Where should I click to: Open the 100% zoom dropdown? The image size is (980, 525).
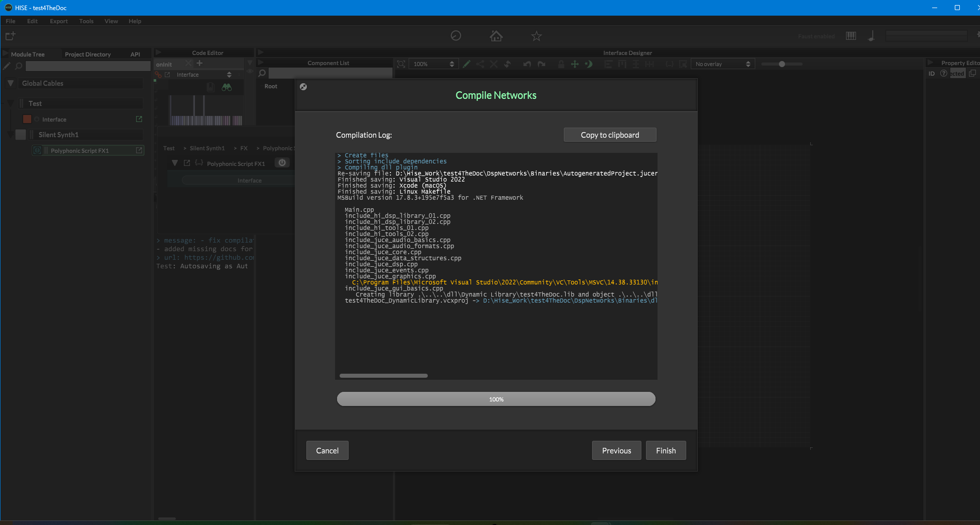pyautogui.click(x=433, y=64)
